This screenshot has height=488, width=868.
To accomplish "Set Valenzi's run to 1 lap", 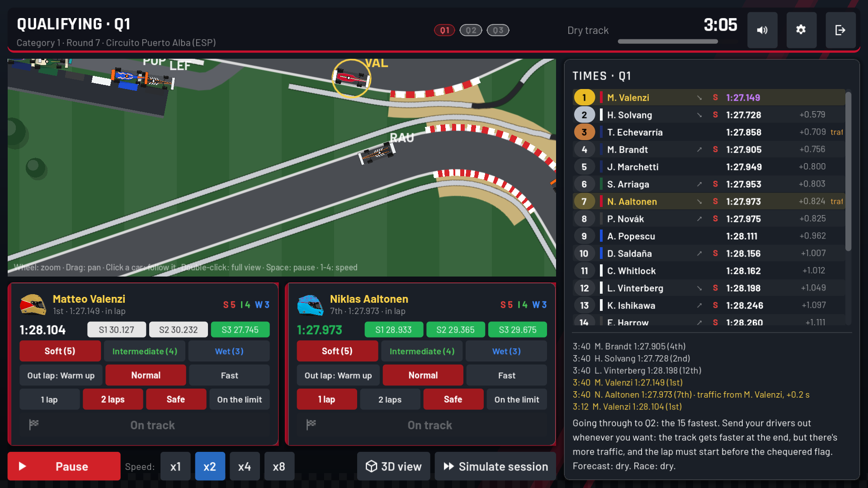I will click(49, 399).
